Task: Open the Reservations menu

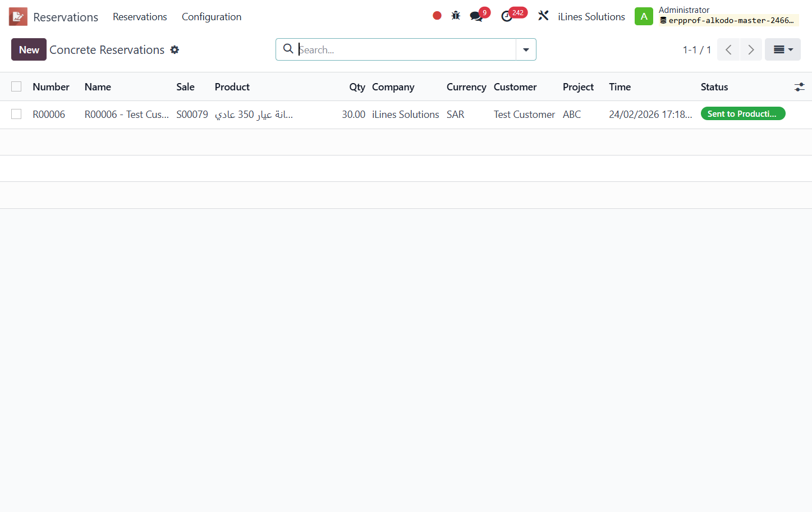Action: pyautogui.click(x=140, y=17)
